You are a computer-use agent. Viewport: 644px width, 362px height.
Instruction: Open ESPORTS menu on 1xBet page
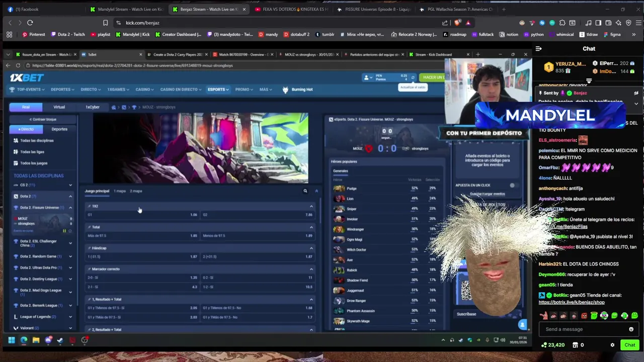[218, 89]
